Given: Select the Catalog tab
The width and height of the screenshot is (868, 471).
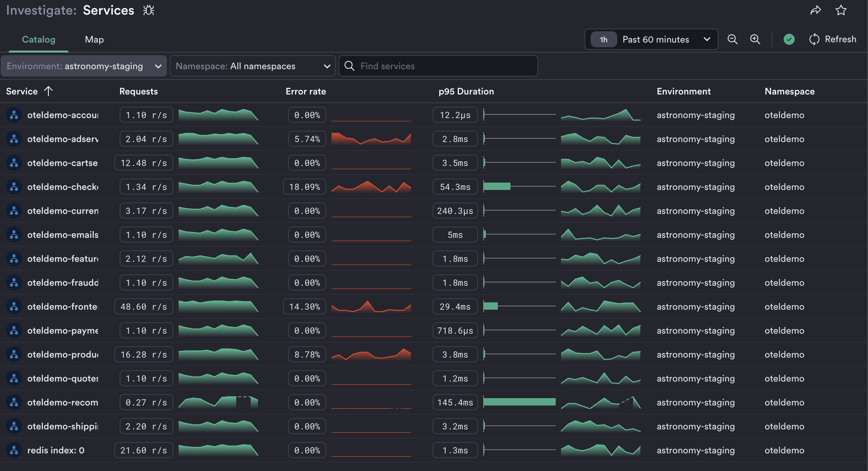Looking at the screenshot, I should coord(39,40).
